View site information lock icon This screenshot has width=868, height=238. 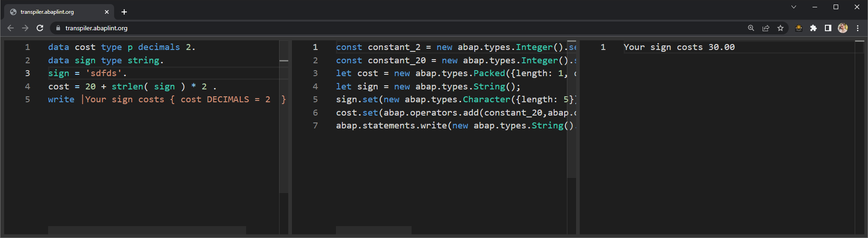[x=58, y=28]
